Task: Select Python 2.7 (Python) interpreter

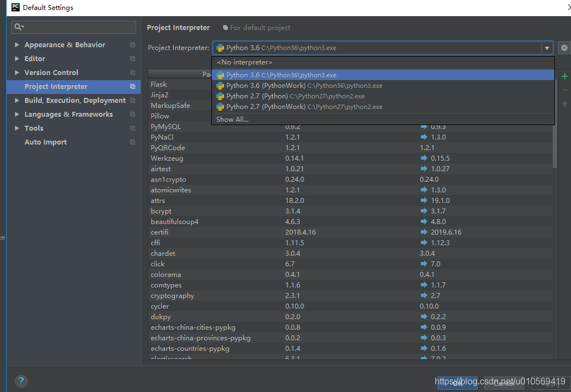Action: click(x=383, y=96)
